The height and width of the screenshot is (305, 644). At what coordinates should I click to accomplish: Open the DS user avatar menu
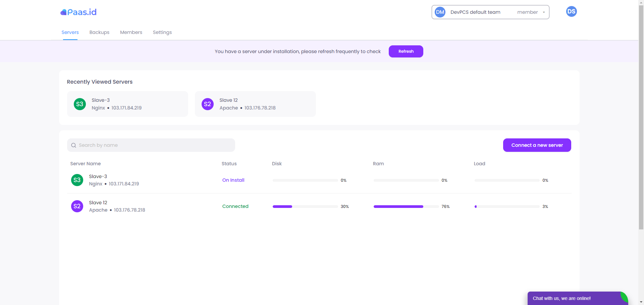(x=571, y=11)
